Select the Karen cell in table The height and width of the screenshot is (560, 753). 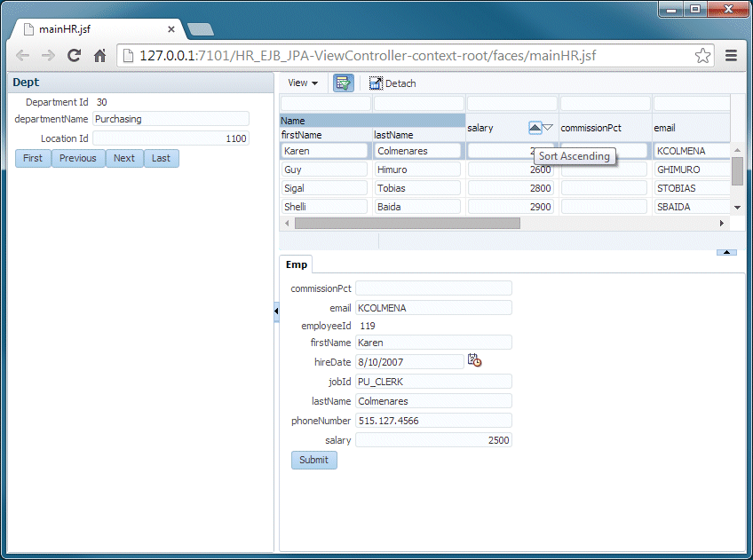pos(325,151)
